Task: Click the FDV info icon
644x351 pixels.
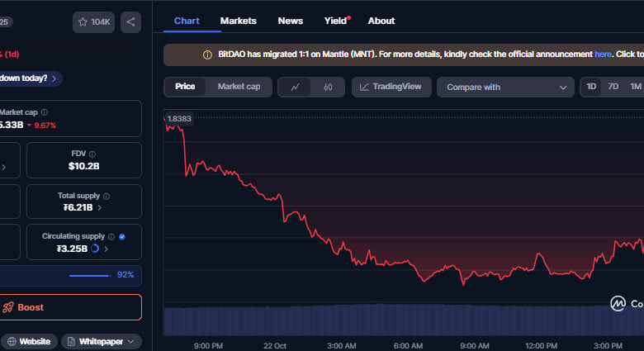Action: tap(92, 154)
